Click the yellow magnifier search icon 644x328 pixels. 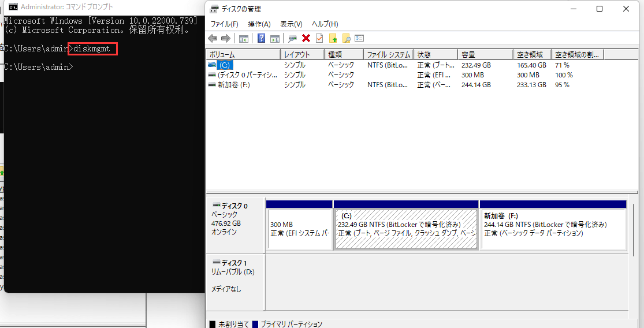point(346,39)
